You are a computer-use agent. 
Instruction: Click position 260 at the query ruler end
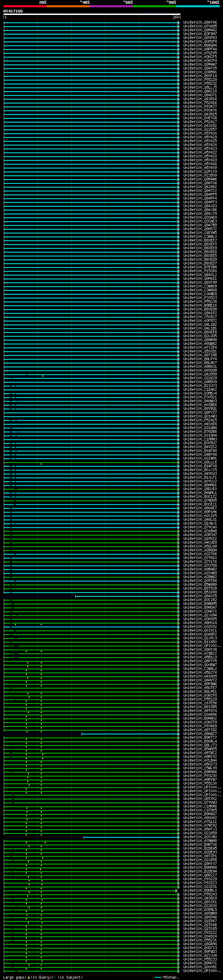point(176,17)
